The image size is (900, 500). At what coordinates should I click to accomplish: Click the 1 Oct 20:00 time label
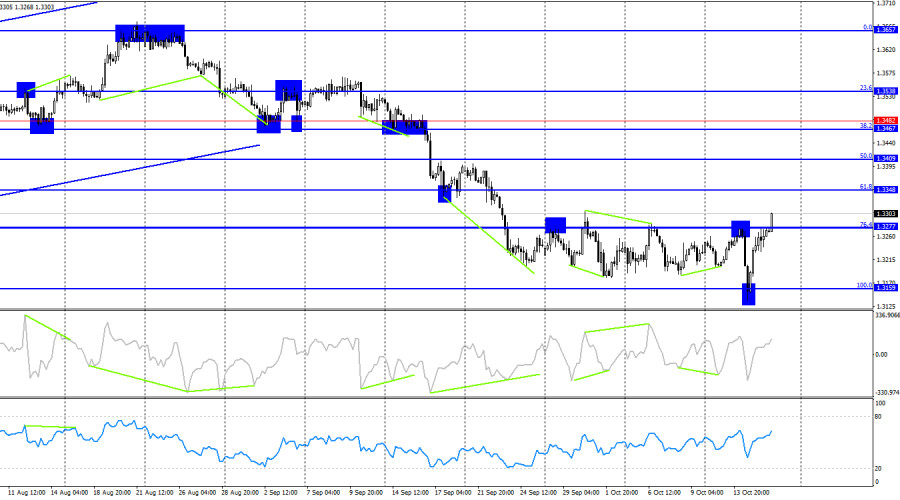622,493
